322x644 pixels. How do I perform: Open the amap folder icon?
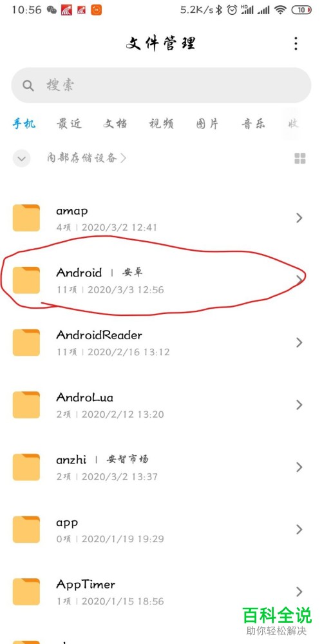tap(26, 218)
